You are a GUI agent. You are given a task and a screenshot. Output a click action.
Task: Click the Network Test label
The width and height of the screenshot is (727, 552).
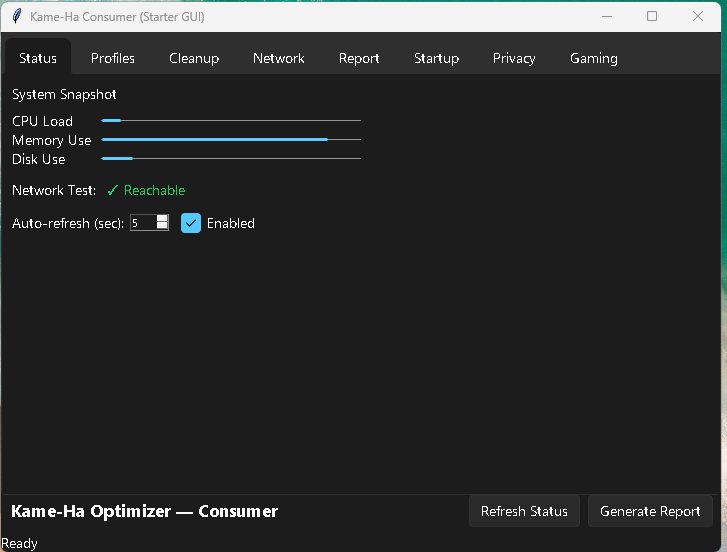tap(54, 190)
